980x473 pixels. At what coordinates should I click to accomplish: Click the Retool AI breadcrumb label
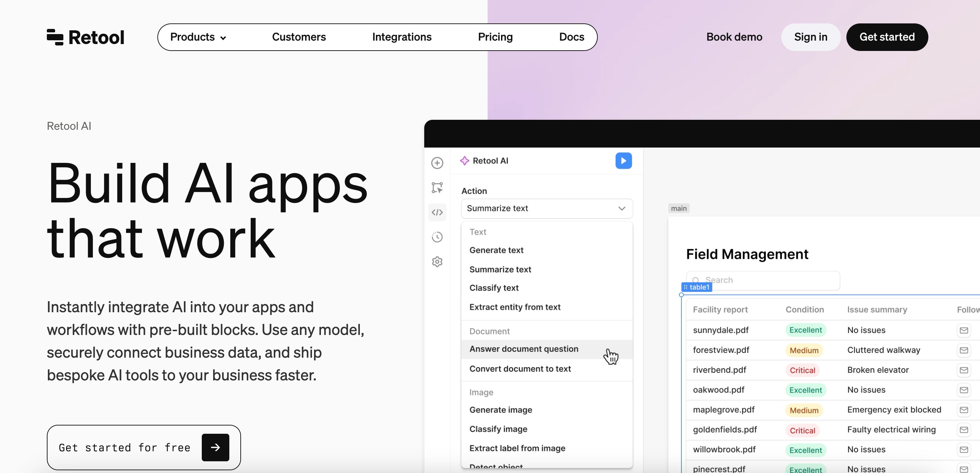tap(69, 126)
